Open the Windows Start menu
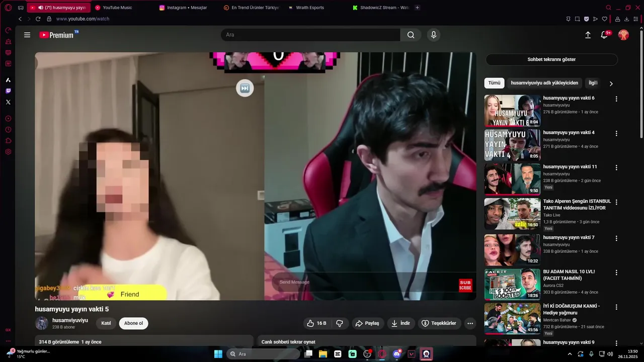Viewport: 644px width, 362px height. (218, 354)
